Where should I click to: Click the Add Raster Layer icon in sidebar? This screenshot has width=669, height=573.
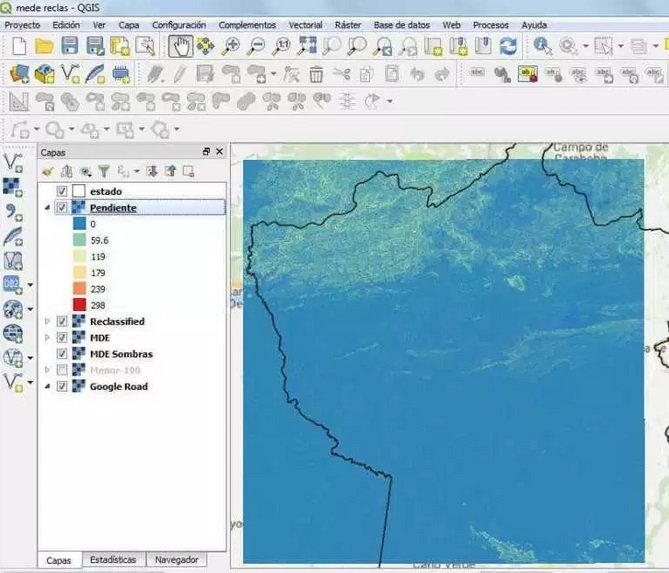pos(13,186)
